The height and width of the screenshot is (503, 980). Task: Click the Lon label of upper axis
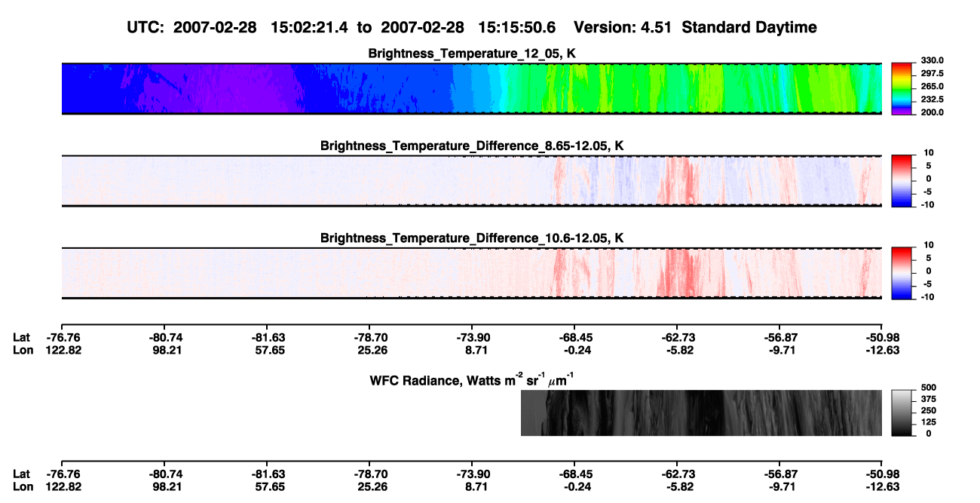(23, 350)
